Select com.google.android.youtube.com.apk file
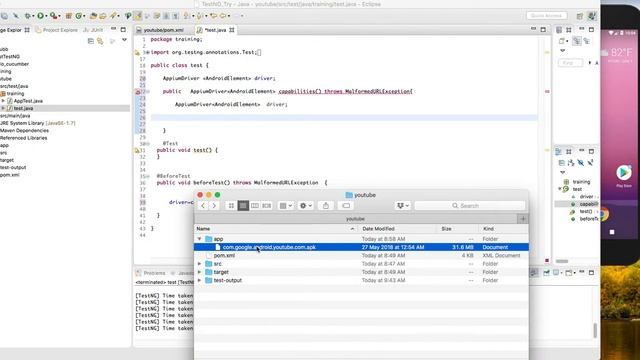The height and width of the screenshot is (360, 640). tap(361, 247)
